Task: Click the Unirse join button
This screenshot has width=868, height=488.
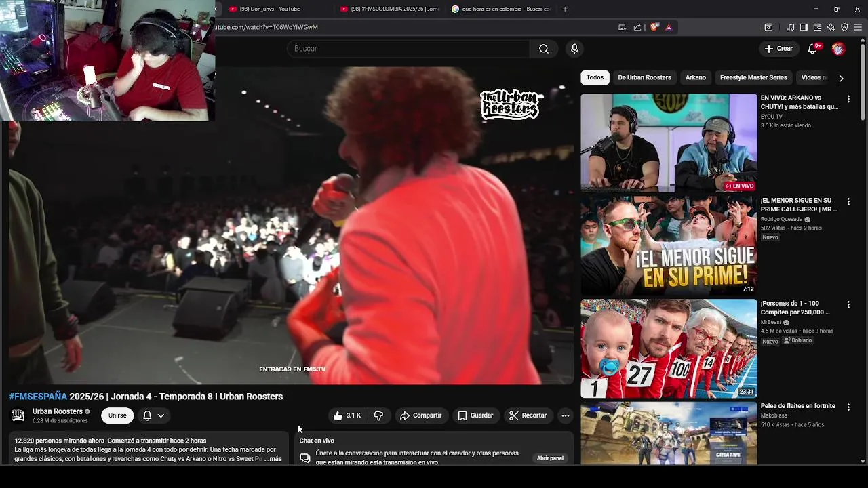Action: [x=117, y=415]
